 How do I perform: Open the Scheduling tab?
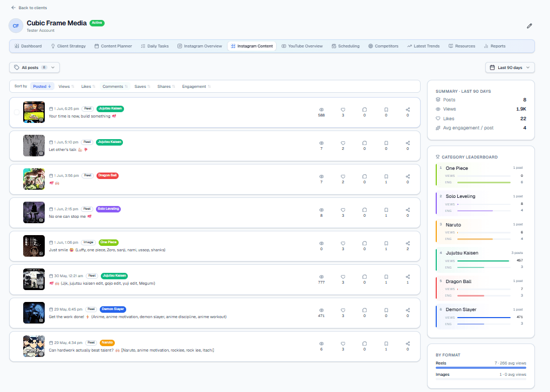tap(346, 46)
